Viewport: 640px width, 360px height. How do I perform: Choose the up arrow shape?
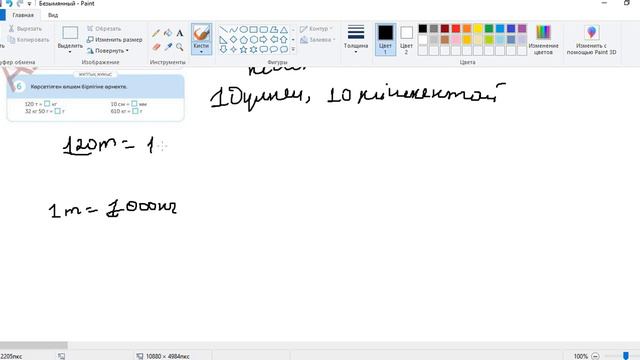(284, 40)
